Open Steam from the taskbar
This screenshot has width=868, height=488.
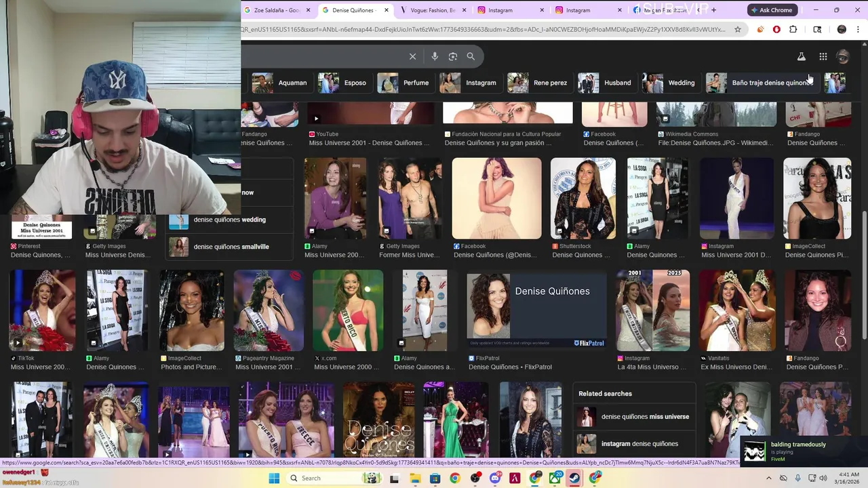(574, 478)
